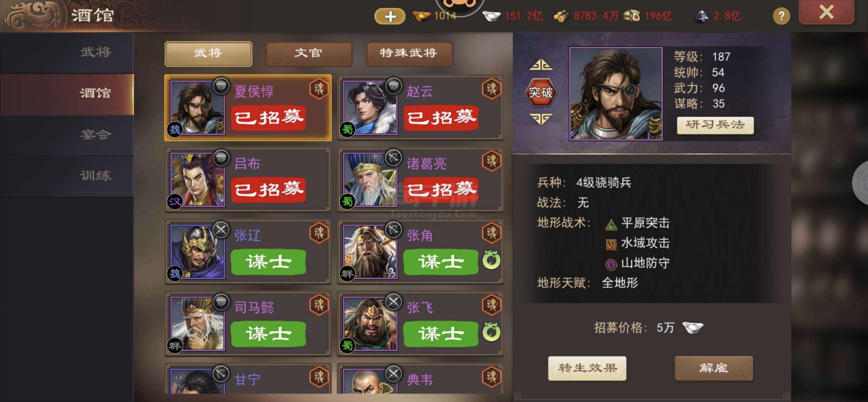This screenshot has width=868, height=402.
Task: Open the question mark help icon
Action: [781, 16]
